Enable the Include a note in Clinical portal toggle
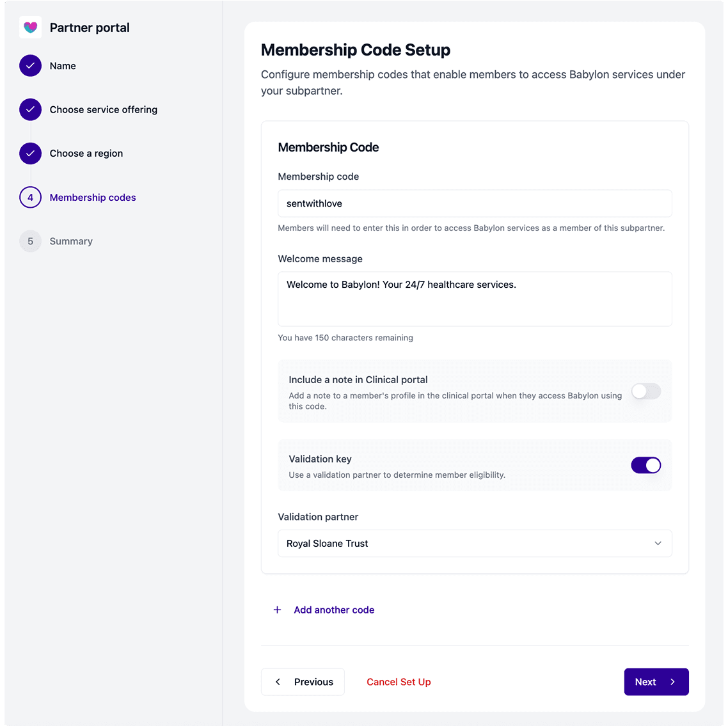Viewport: 728px width, 726px height. [646, 391]
